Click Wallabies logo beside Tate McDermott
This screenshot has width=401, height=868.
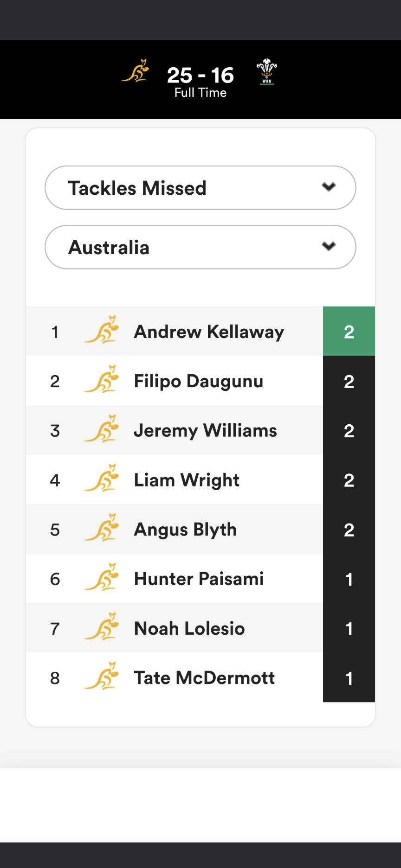coord(102,676)
